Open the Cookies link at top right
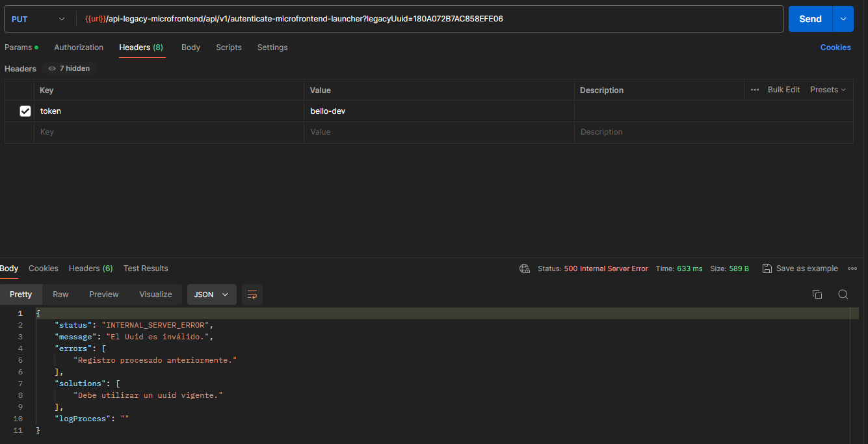Image resolution: width=868 pixels, height=444 pixels. [835, 47]
